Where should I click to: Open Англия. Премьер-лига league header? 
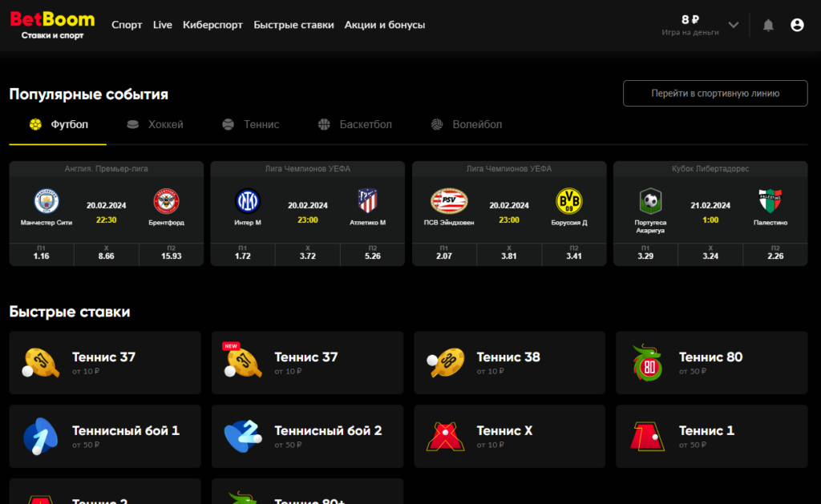coord(107,168)
